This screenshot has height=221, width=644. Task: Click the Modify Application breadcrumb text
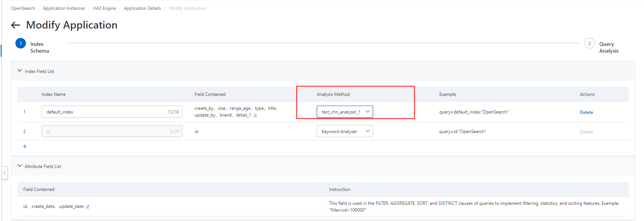click(188, 8)
